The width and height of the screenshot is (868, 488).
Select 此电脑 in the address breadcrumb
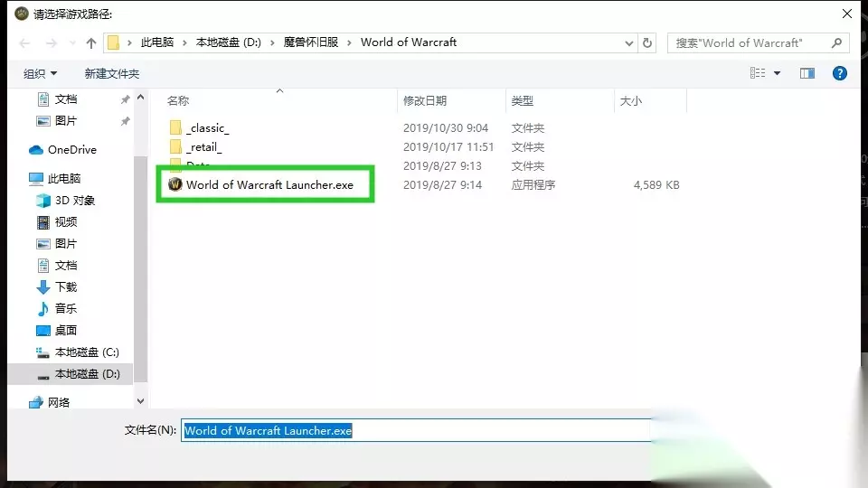(x=157, y=42)
